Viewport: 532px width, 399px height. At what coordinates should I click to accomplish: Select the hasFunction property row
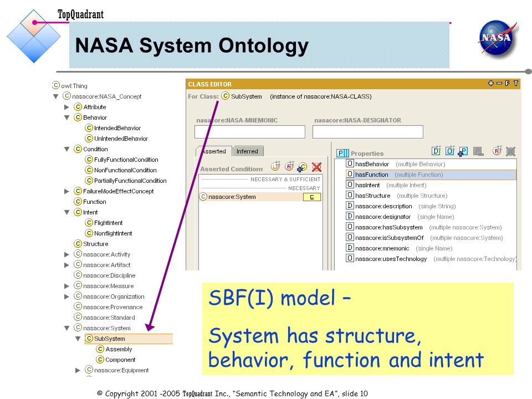(x=431, y=175)
